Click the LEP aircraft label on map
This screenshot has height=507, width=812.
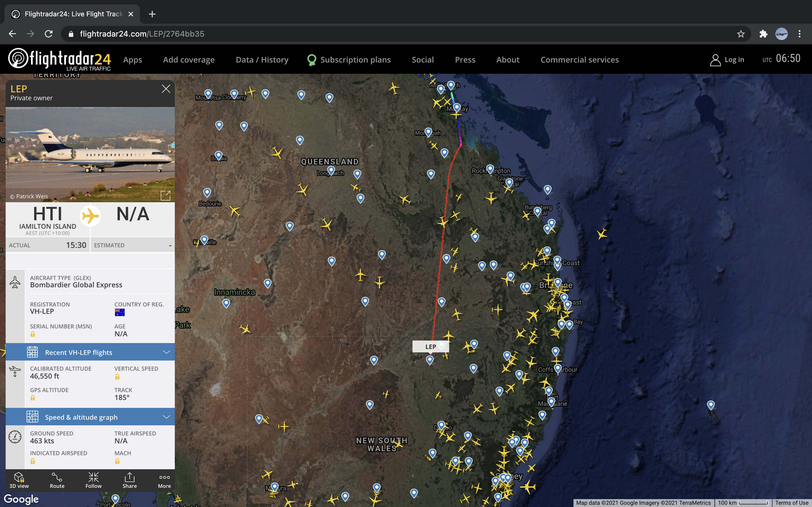431,347
